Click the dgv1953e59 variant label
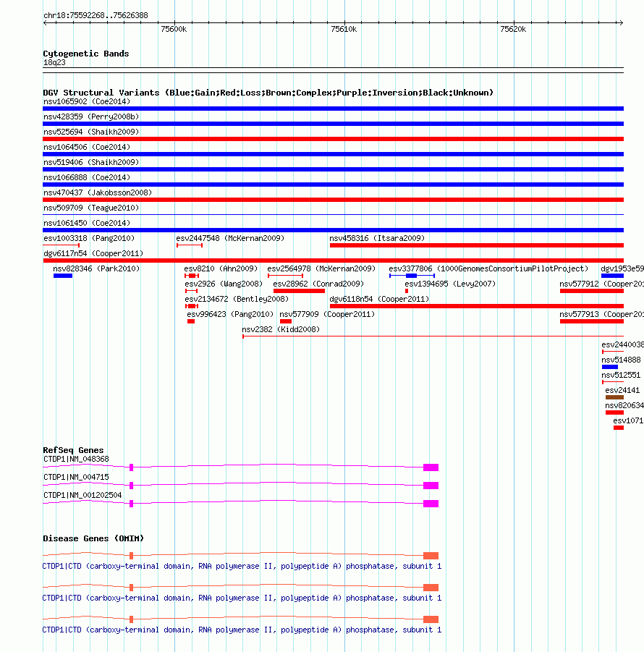 pos(622,268)
